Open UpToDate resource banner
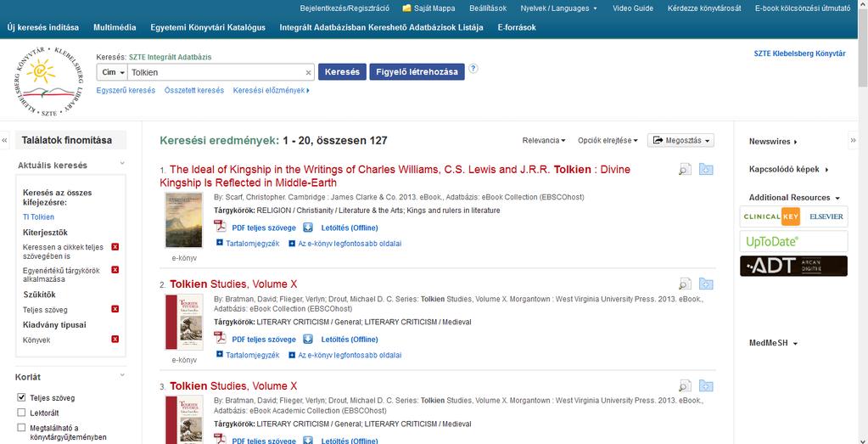This screenshot has height=444, width=868. [x=794, y=241]
